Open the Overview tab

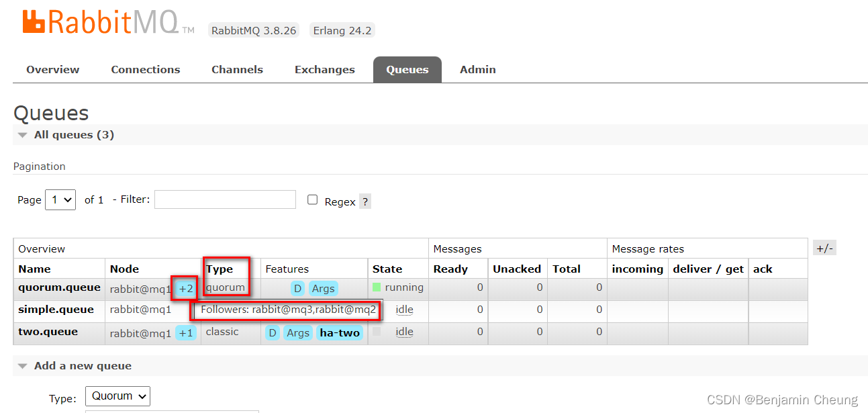coord(53,69)
